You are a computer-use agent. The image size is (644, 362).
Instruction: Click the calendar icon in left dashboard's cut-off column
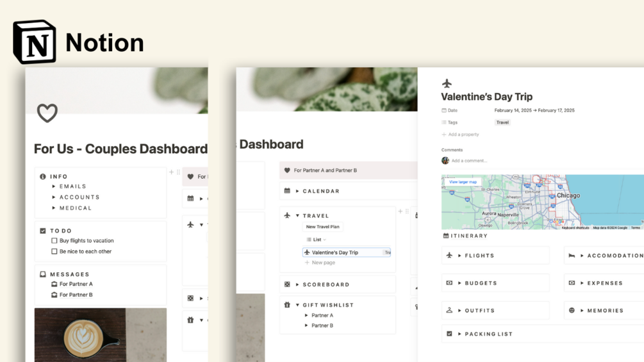190,198
